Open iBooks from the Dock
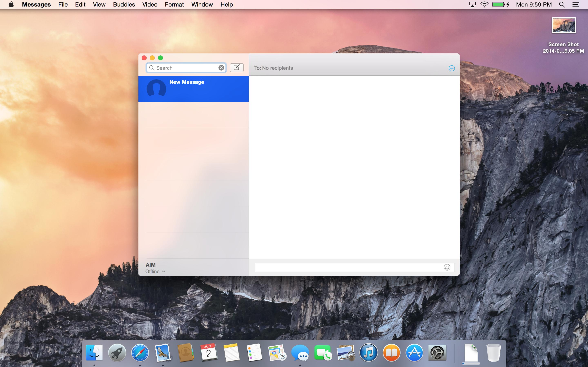The image size is (588, 367). pyautogui.click(x=391, y=353)
